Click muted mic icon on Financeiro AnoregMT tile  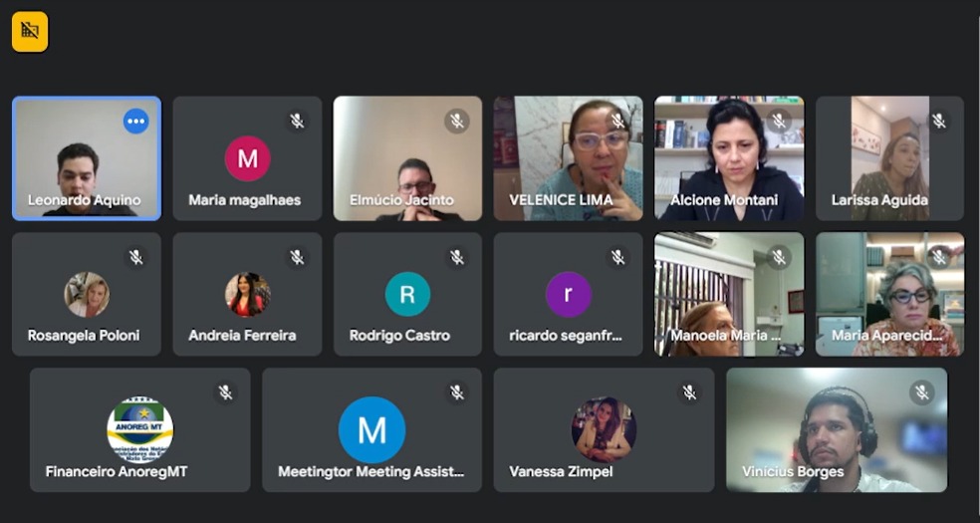pyautogui.click(x=226, y=392)
